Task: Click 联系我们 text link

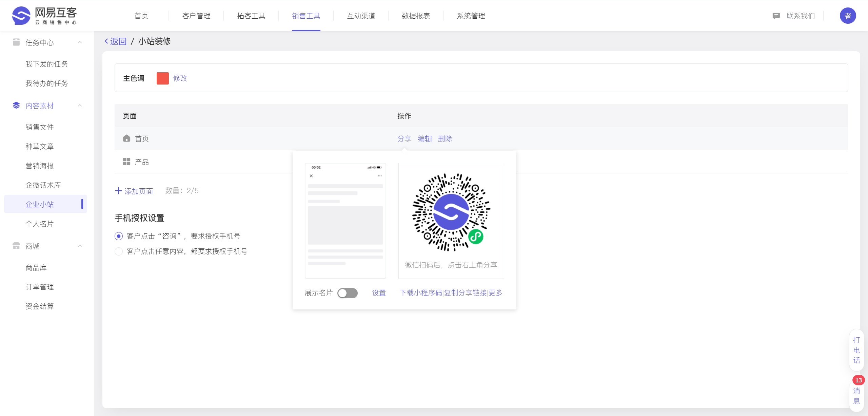Action: 801,16
